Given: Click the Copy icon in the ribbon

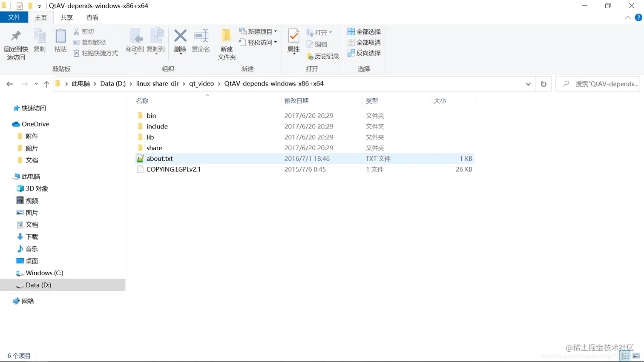Looking at the screenshot, I should [x=40, y=36].
